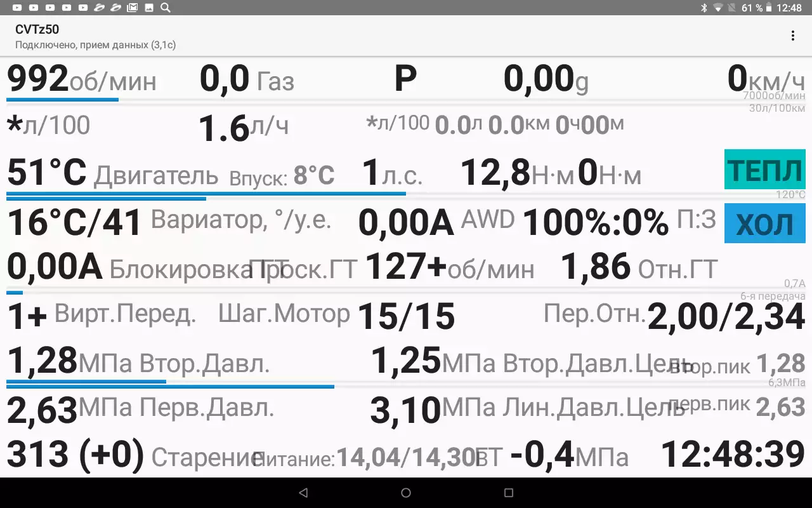Tap the Bluetooth status bar icon
Screen dimensions: 812x508
pos(703,8)
